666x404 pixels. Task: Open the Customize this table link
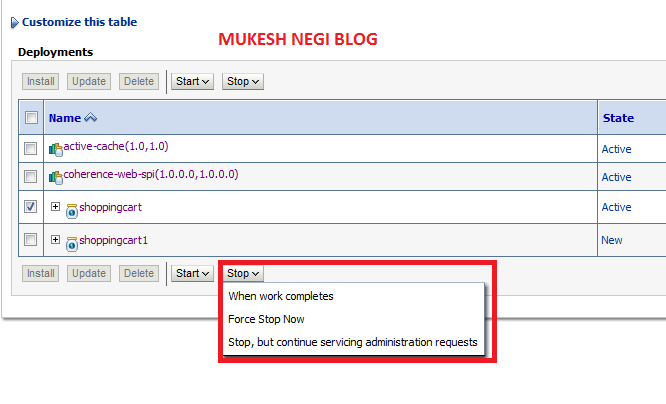[79, 22]
